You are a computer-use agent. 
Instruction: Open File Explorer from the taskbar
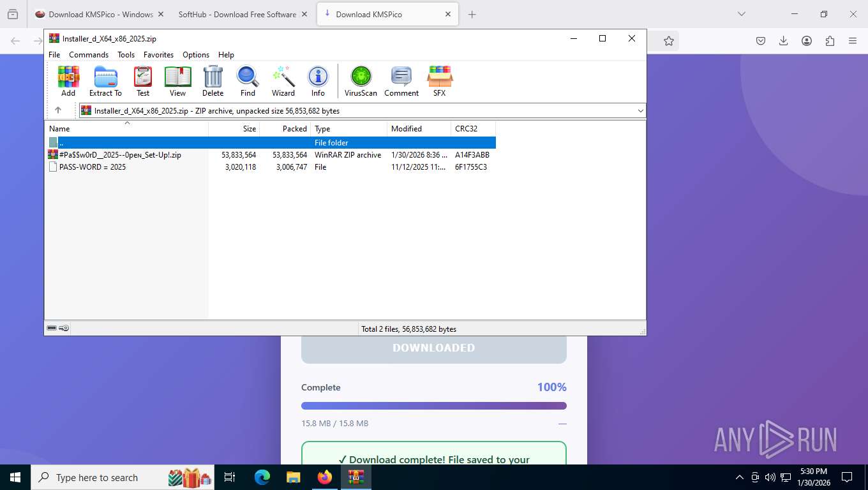(293, 477)
